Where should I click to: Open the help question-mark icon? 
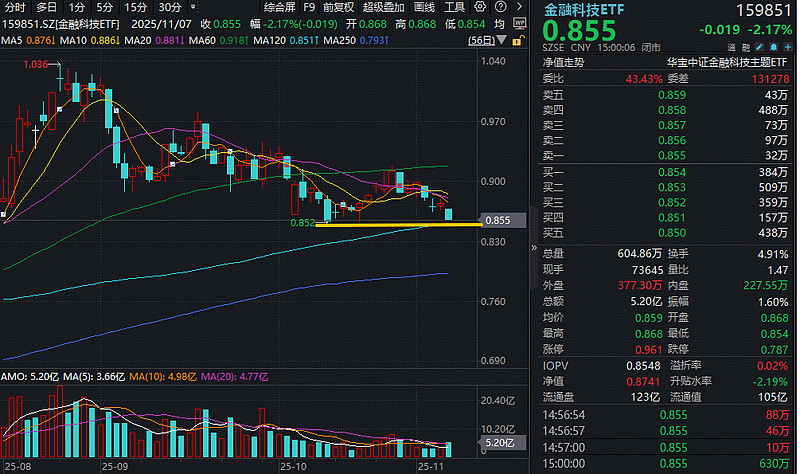501,7
